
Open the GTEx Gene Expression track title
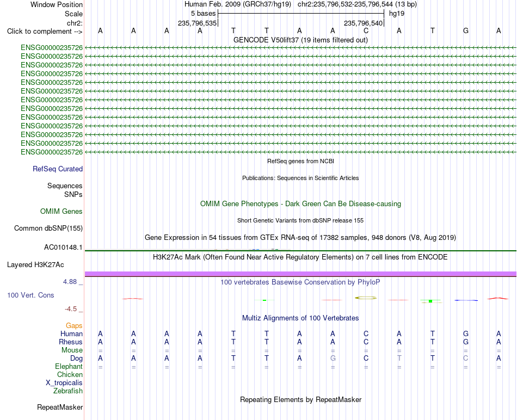pos(300,237)
